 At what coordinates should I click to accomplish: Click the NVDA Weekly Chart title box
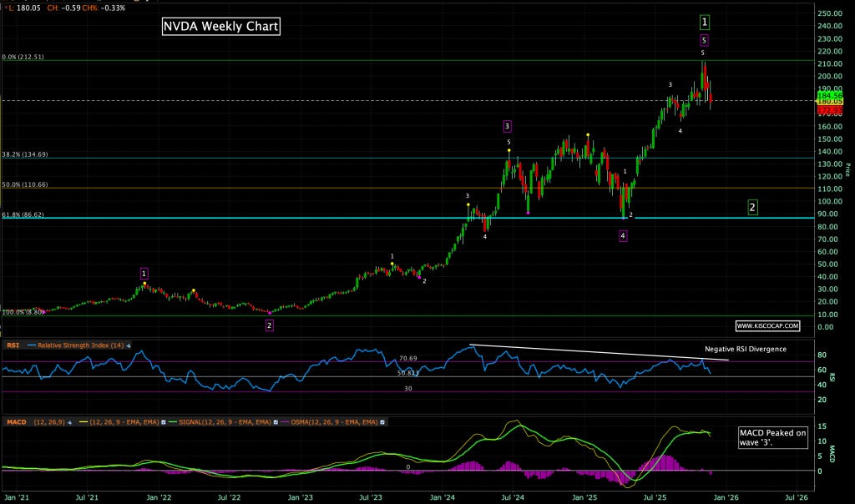click(221, 26)
